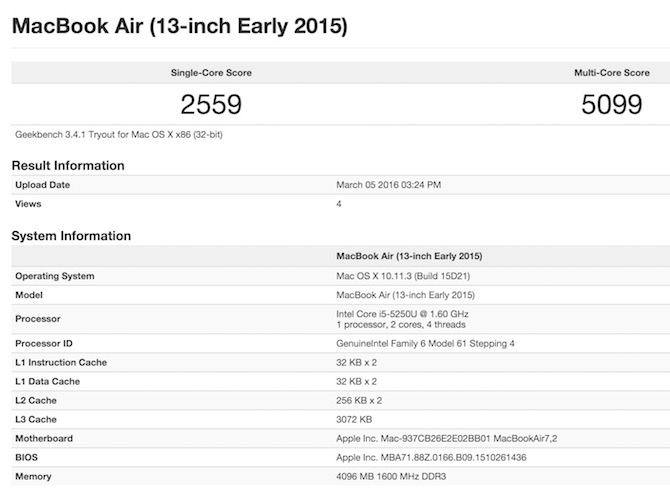The image size is (670, 492).
Task: Select the multi-core score value 5099
Action: tap(611, 104)
